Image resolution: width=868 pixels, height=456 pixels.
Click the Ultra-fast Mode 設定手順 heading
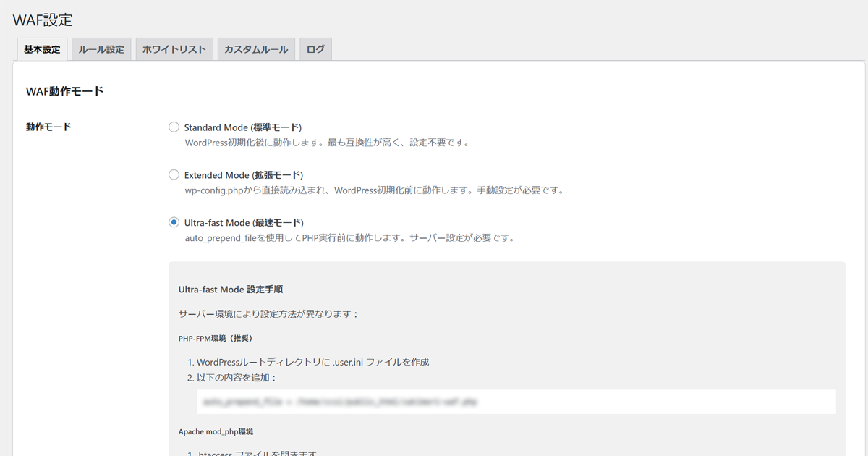[230, 290]
